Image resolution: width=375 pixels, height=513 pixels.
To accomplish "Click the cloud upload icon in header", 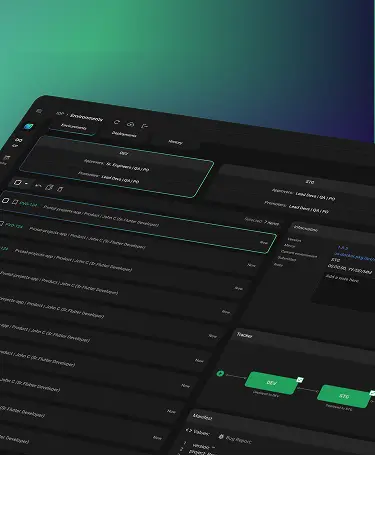I will pyautogui.click(x=130, y=124).
